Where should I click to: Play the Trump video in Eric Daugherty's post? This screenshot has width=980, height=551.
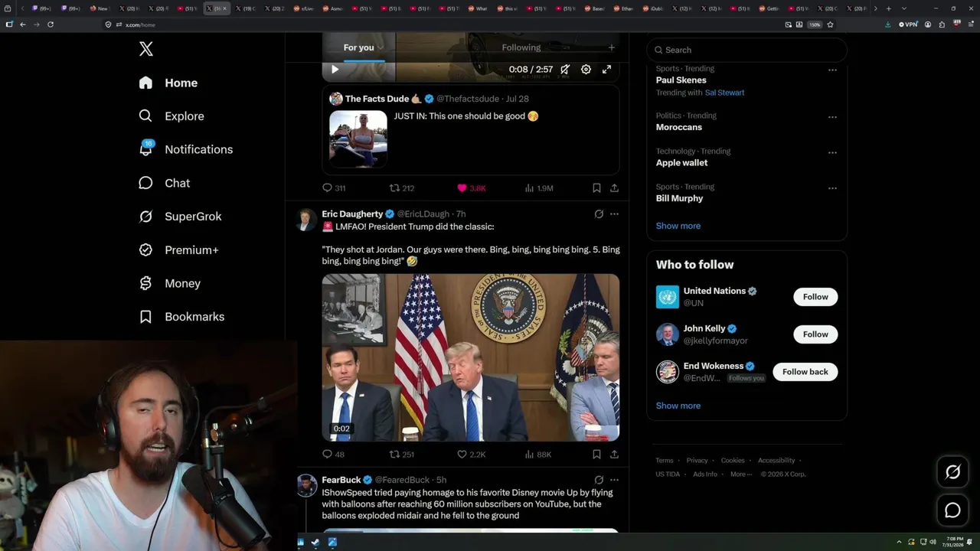(x=471, y=357)
